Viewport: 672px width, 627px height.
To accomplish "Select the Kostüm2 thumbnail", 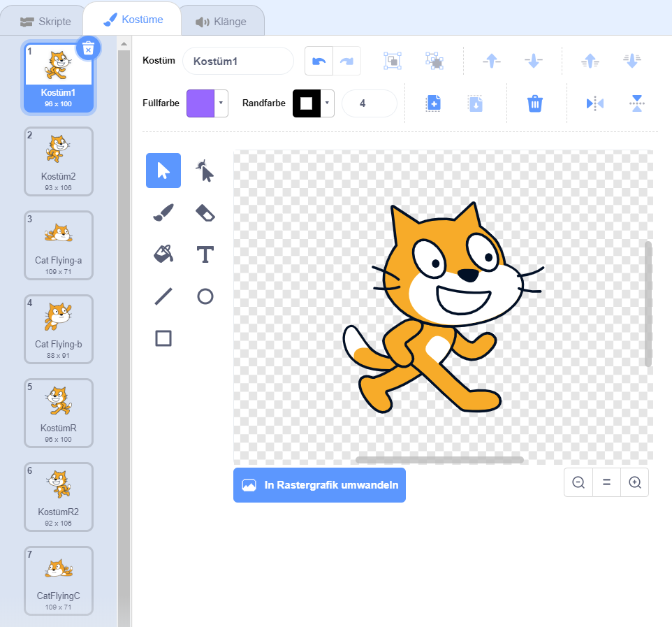I will coord(58,161).
